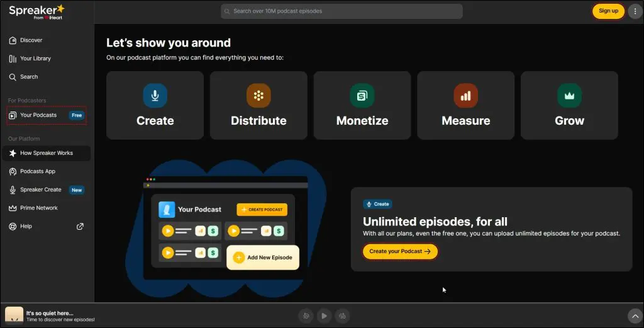The image size is (644, 328).
Task: Click the Unlimited episodes, for all headline
Action: click(435, 222)
